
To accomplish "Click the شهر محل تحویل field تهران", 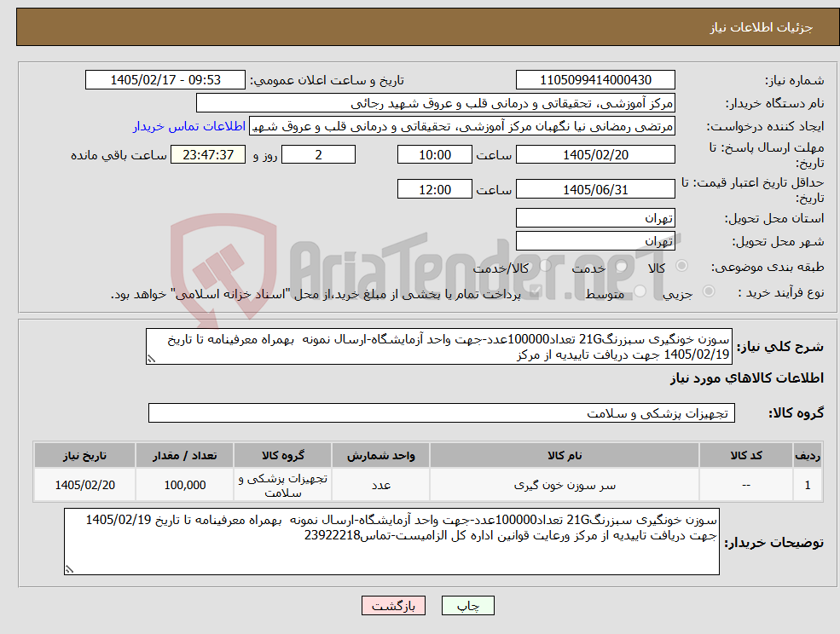I will pos(595,241).
